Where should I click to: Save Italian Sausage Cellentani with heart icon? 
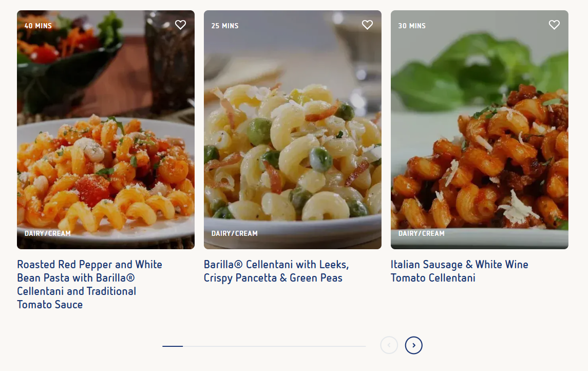coord(554,25)
